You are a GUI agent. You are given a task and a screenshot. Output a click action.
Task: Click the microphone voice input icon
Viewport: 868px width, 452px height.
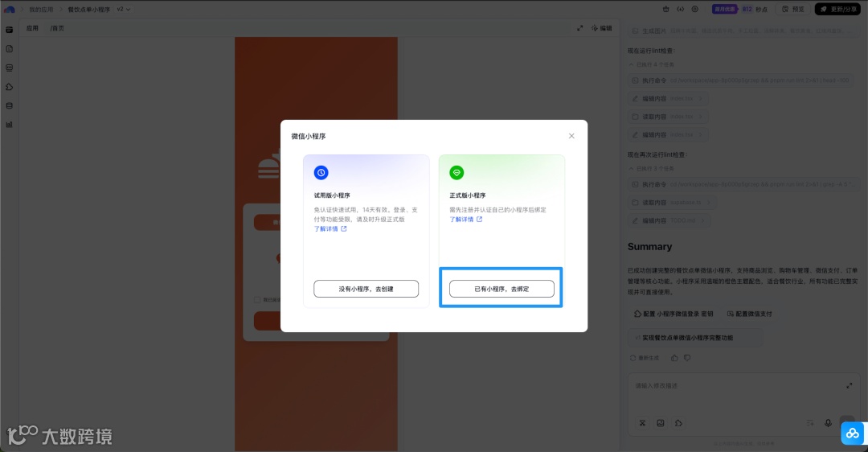pyautogui.click(x=828, y=423)
